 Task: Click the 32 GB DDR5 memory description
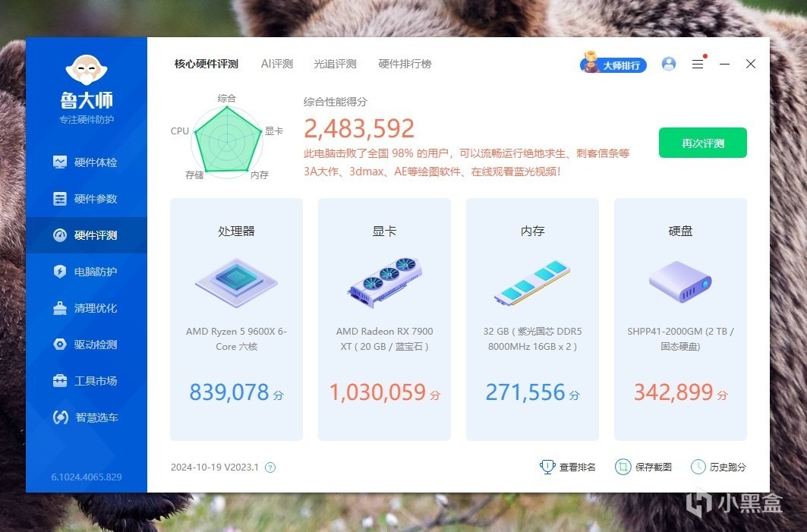pyautogui.click(x=532, y=338)
